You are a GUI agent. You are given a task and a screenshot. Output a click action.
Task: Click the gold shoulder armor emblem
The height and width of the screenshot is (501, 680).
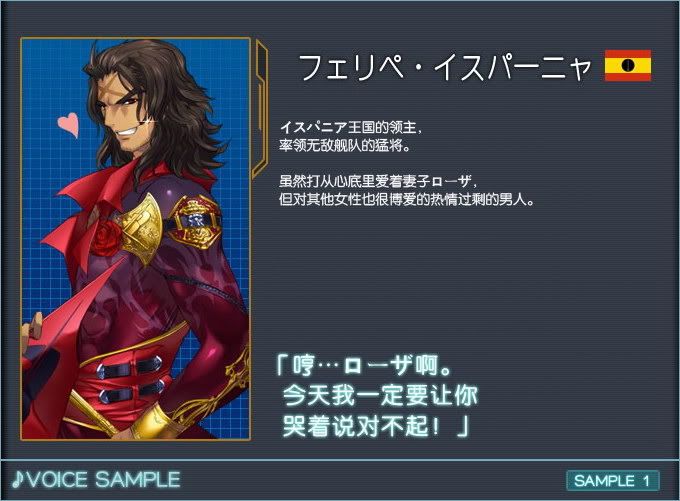point(142,228)
